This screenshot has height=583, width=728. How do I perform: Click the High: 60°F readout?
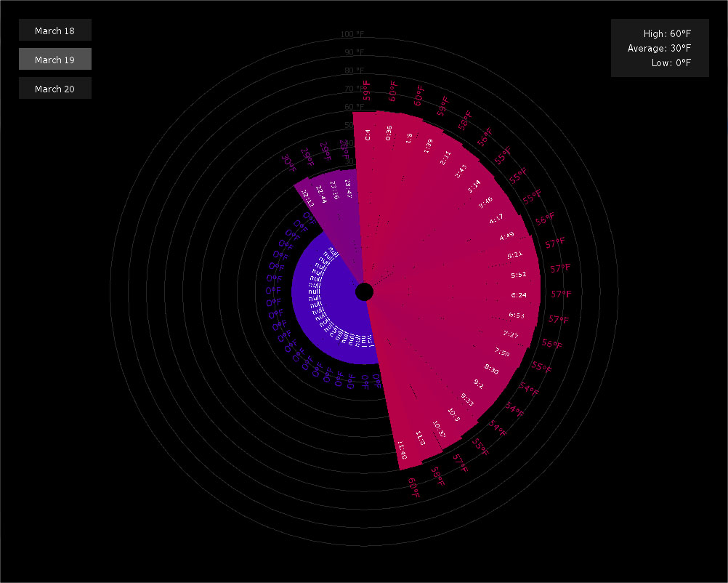pyautogui.click(x=667, y=33)
